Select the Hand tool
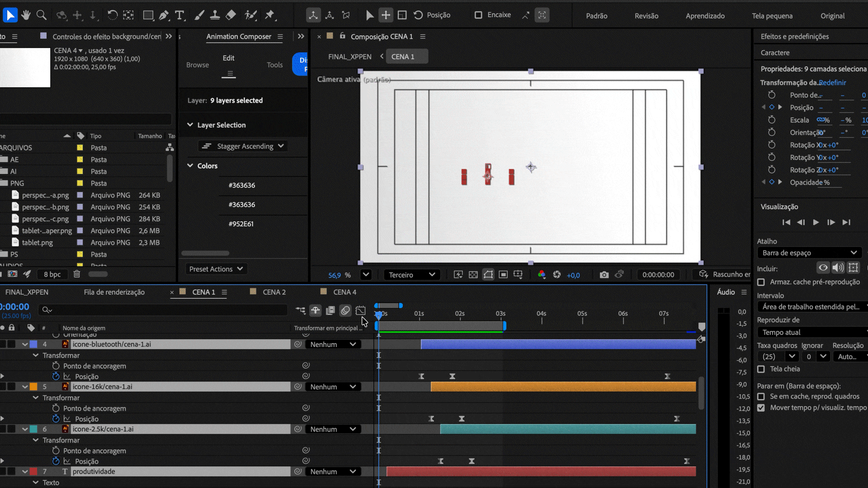868x488 pixels. click(x=26, y=15)
